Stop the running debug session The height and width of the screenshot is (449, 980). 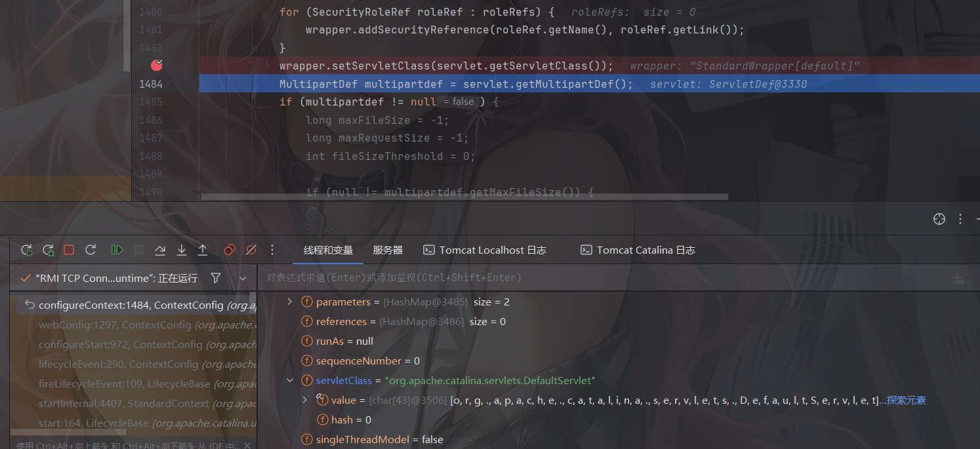(x=69, y=250)
